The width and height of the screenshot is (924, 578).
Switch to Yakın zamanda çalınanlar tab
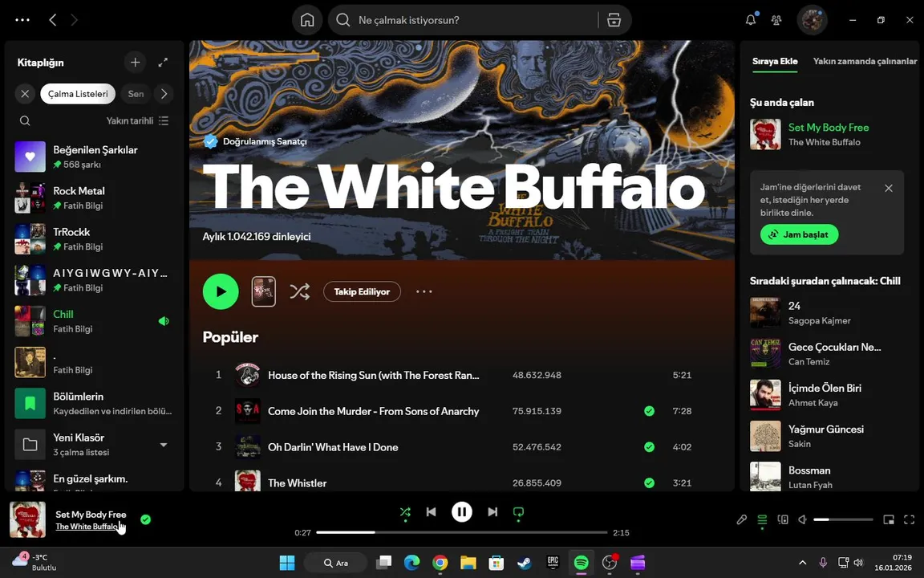[x=865, y=61]
